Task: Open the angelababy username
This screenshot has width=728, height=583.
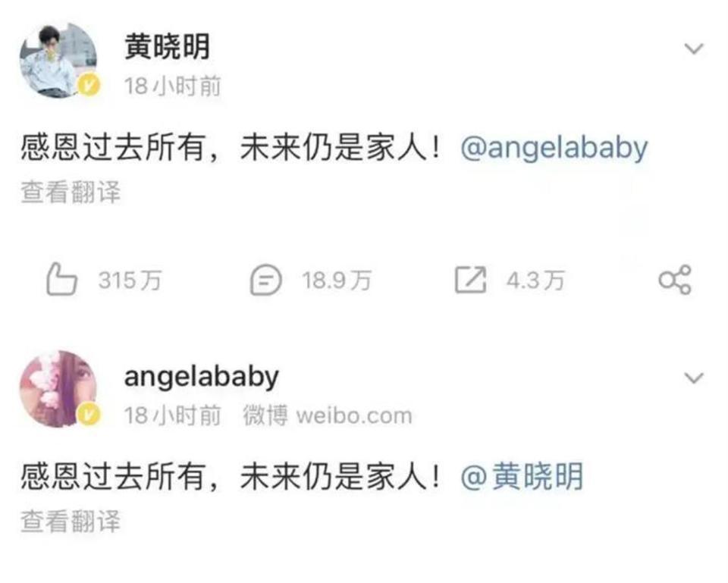Action: coord(202,377)
